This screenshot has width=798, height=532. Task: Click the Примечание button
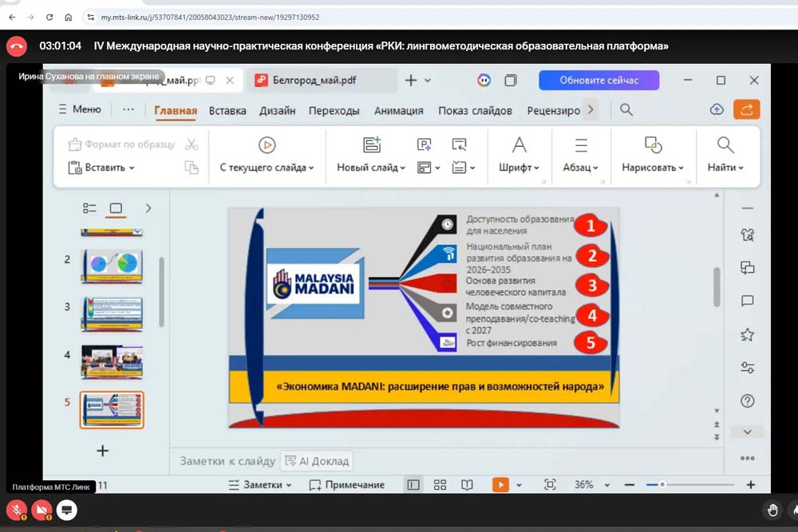point(347,485)
